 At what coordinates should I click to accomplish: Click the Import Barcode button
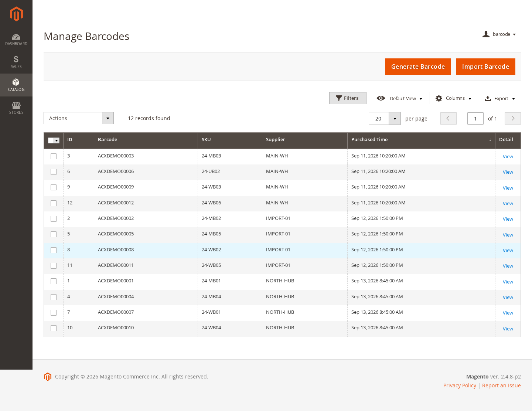click(x=485, y=67)
